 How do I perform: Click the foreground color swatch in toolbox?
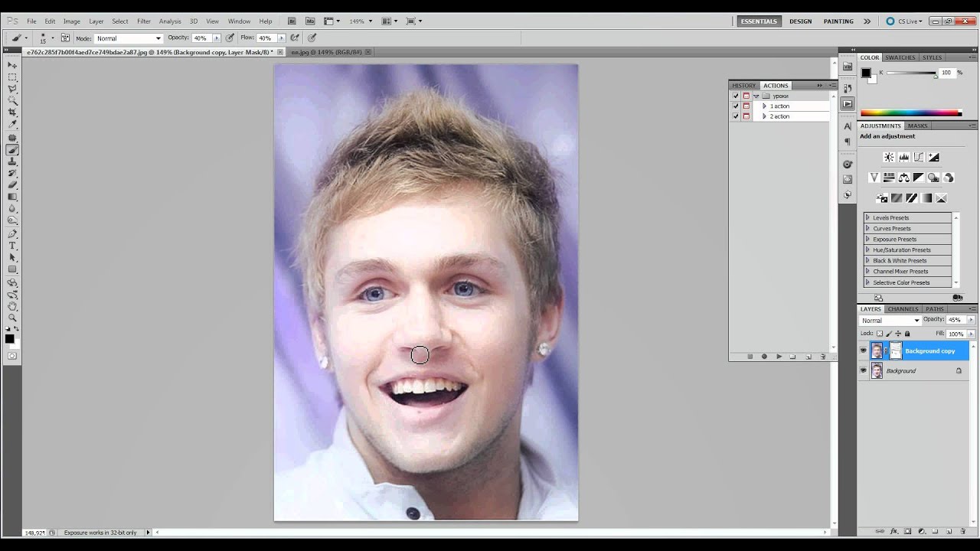pyautogui.click(x=9, y=339)
